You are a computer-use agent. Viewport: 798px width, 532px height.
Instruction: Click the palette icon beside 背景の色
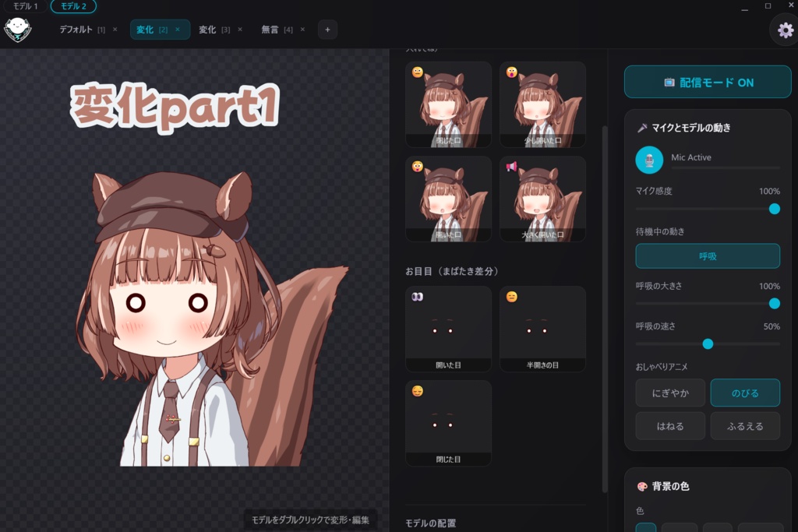[x=642, y=486]
